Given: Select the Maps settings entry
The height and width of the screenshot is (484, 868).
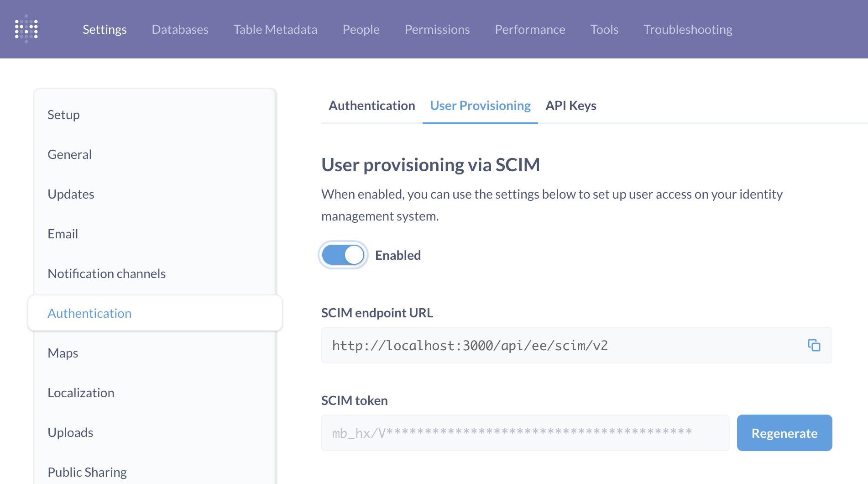Looking at the screenshot, I should tap(63, 353).
